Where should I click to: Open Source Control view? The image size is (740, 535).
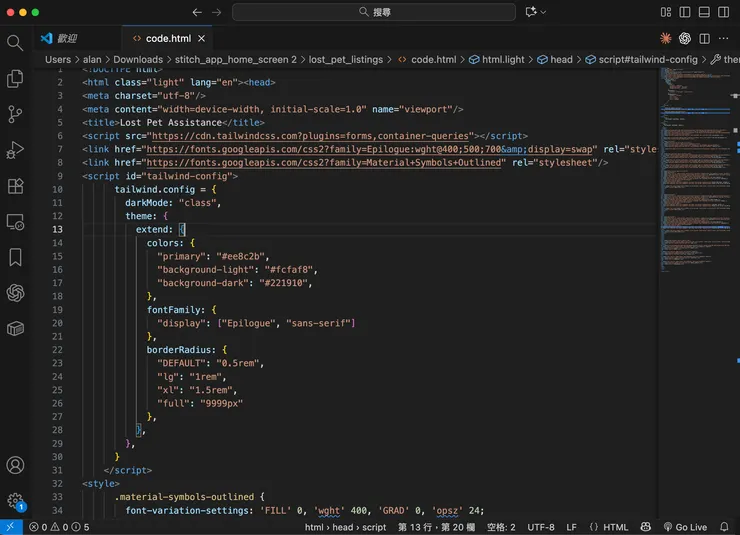point(15,114)
